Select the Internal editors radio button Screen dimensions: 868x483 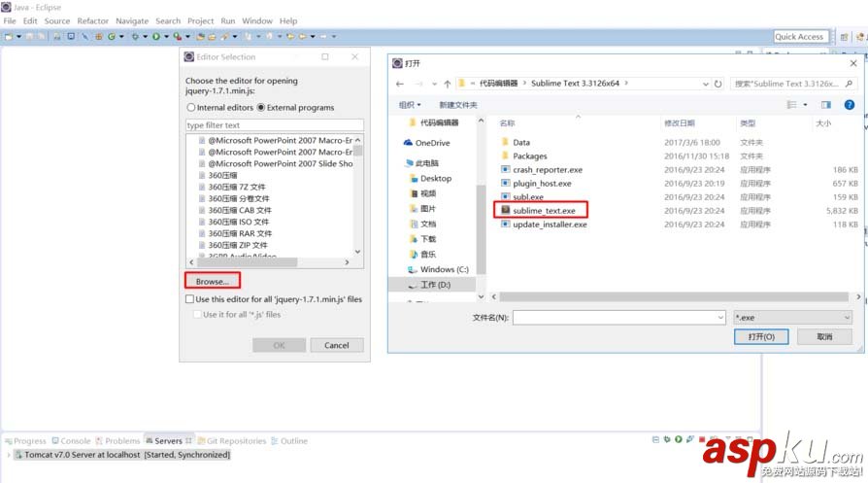click(191, 108)
